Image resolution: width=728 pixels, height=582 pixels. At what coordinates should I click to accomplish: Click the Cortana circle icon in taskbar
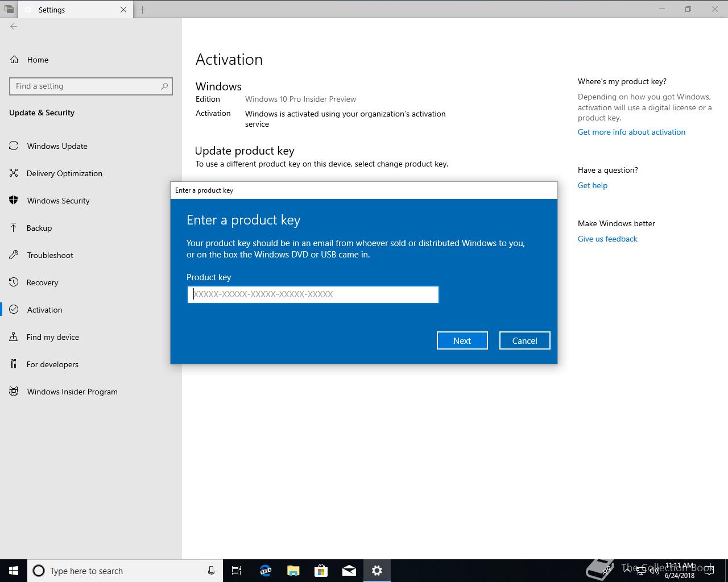(x=39, y=571)
